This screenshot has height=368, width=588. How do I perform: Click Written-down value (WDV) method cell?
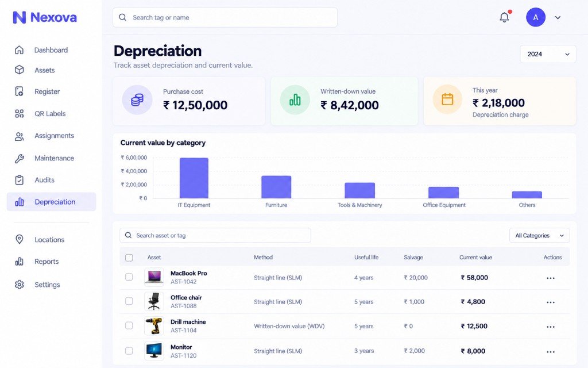coord(289,326)
